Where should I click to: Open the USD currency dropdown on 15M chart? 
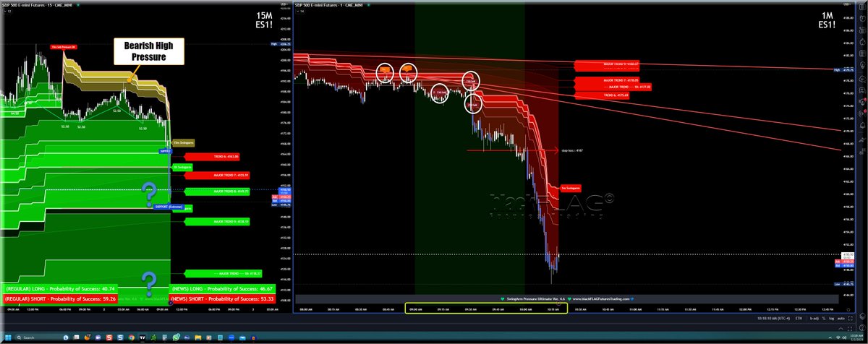point(284,4)
